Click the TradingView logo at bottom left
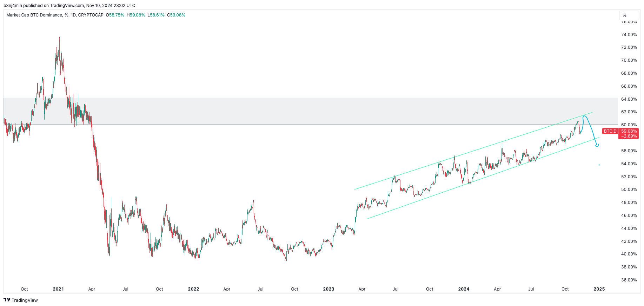 click(21, 300)
